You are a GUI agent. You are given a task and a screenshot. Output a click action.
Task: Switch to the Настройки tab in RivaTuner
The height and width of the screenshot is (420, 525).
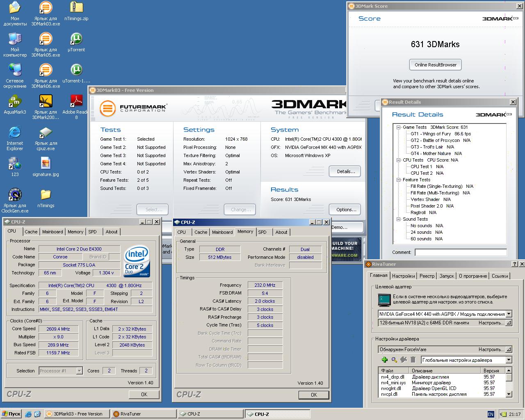click(403, 276)
